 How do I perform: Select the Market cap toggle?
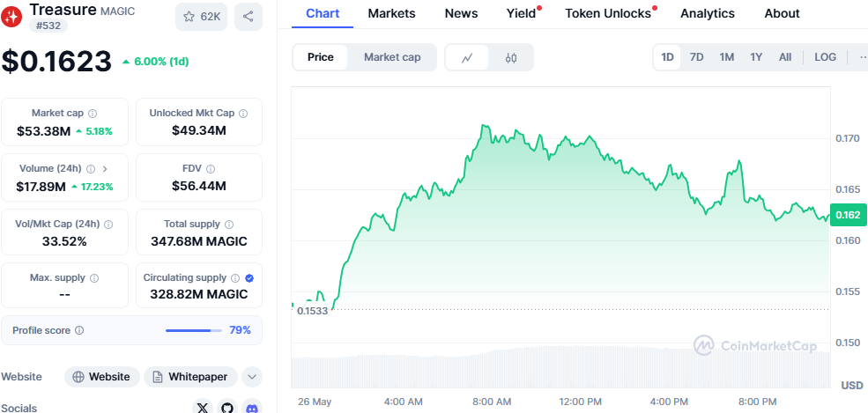[x=392, y=57]
